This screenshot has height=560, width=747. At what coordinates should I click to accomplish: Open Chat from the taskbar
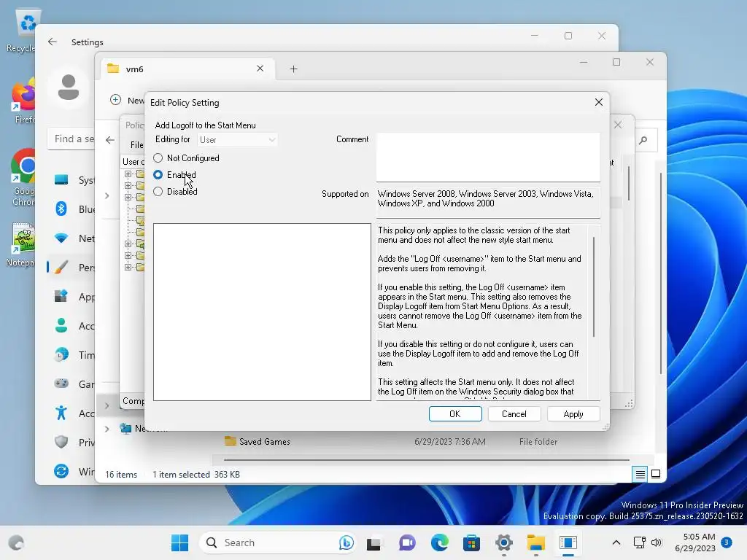pos(407,542)
